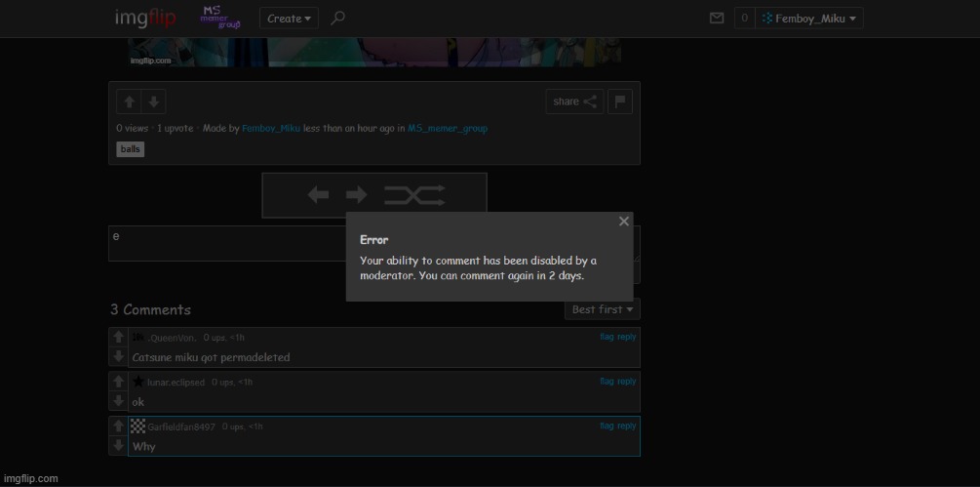The image size is (980, 487).
Task: Downvote the .QueenVon. comment
Action: click(118, 356)
